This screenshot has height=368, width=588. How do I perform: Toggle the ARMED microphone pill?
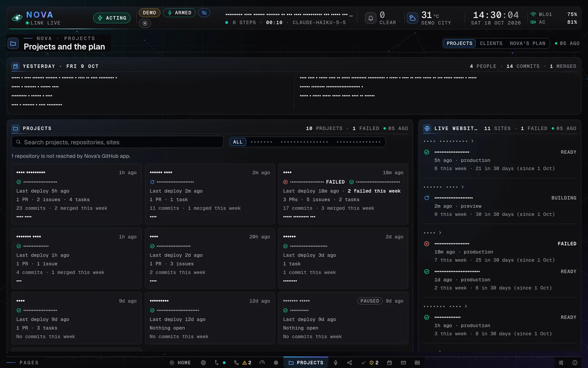click(179, 13)
